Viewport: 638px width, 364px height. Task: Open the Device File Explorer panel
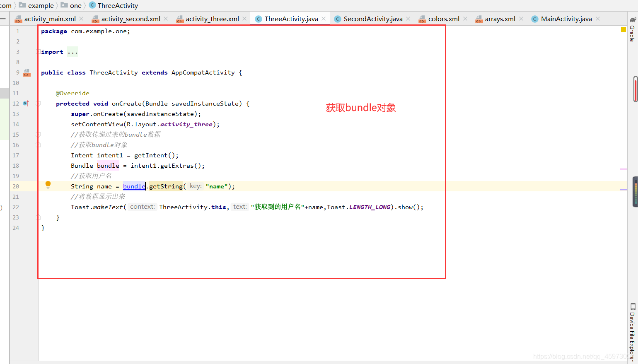(x=632, y=332)
